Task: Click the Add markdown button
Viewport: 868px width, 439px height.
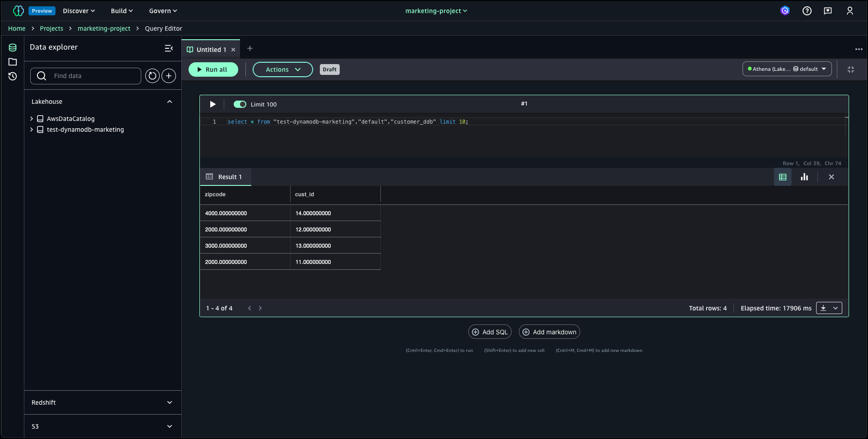Action: point(549,332)
